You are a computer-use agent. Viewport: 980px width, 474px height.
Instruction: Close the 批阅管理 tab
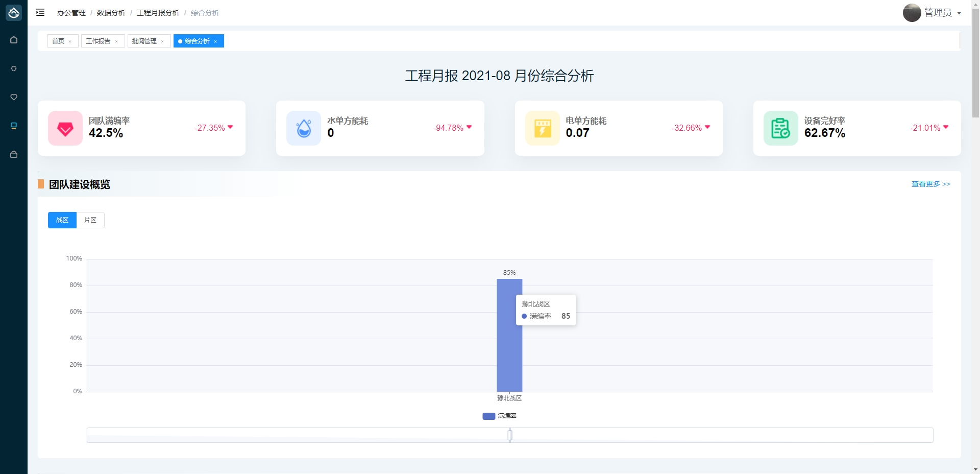(162, 41)
